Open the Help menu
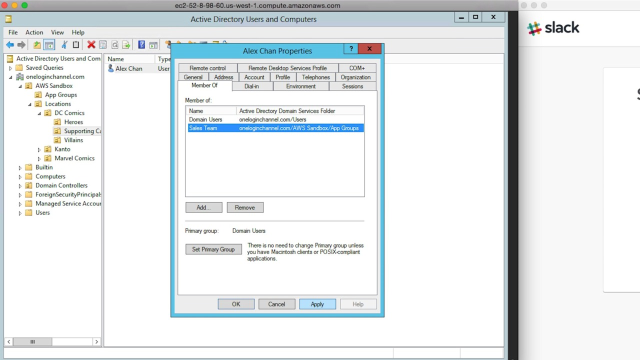 coord(78,32)
